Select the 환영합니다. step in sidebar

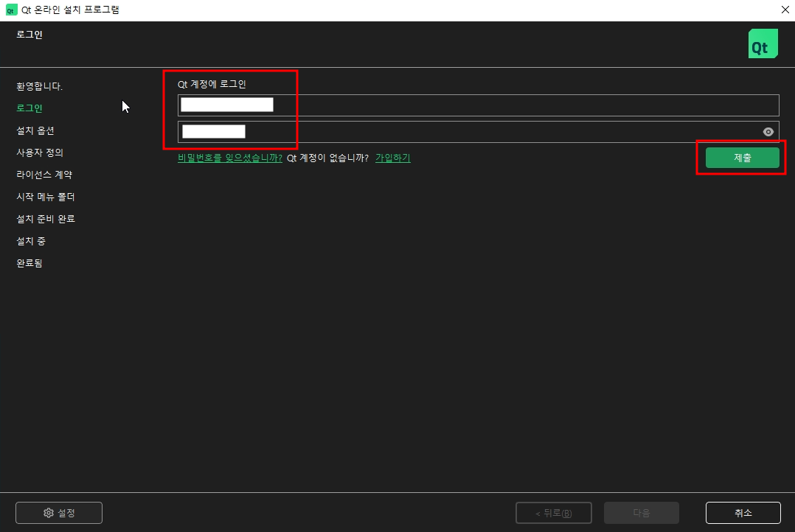[40, 86]
